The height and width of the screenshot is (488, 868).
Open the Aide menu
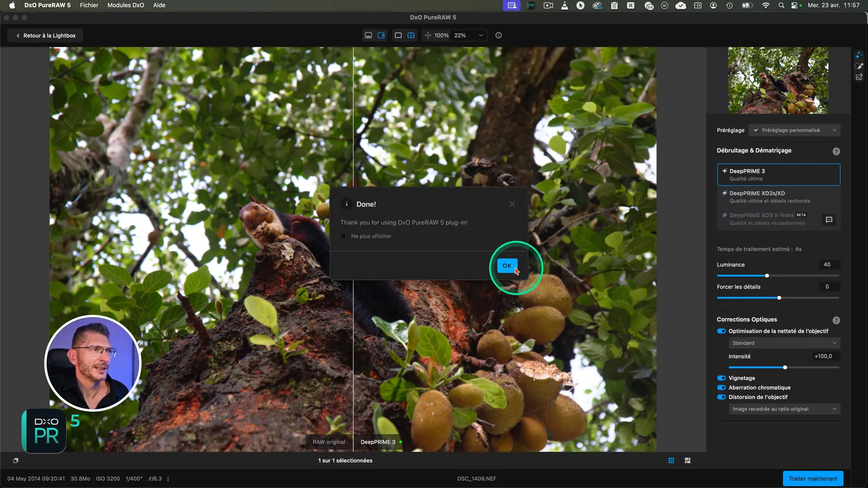[159, 5]
